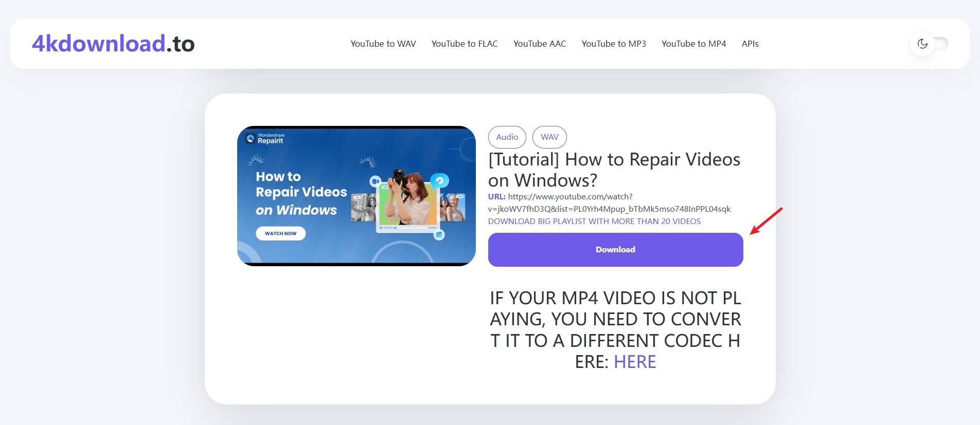The image size is (980, 425).
Task: Navigate to YouTube to MP4
Action: [693, 44]
